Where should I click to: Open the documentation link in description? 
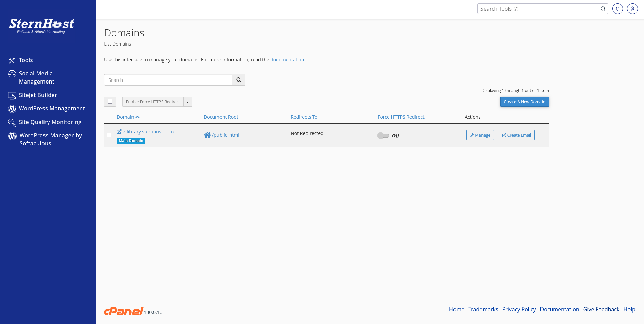[287, 60]
